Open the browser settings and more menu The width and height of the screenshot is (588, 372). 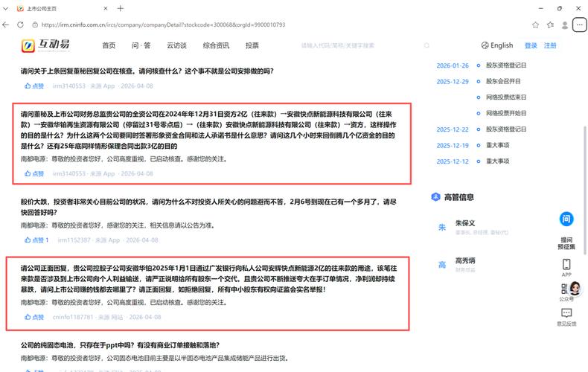pyautogui.click(x=579, y=25)
